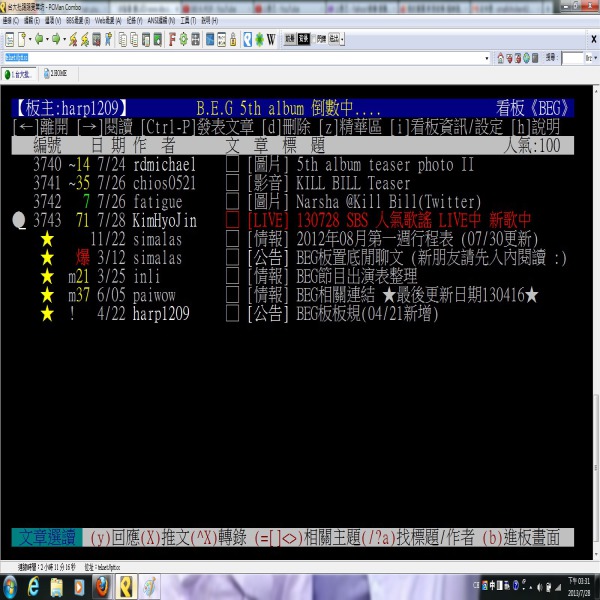Click the green paste-search clipboard icon

coord(158,39)
